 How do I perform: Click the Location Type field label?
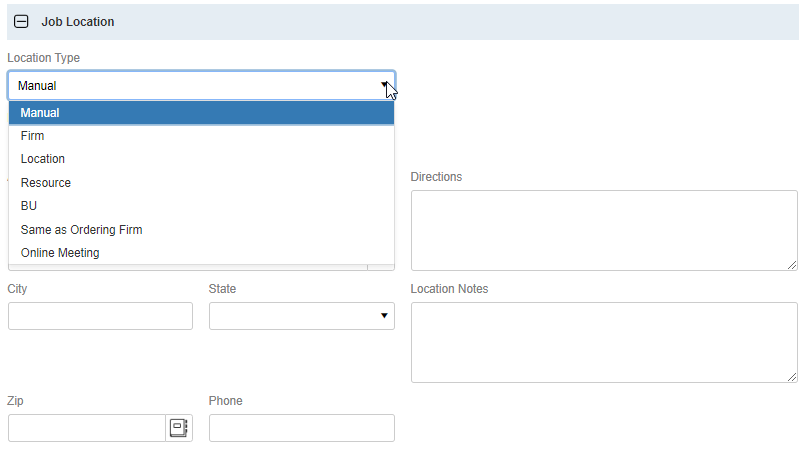click(44, 58)
